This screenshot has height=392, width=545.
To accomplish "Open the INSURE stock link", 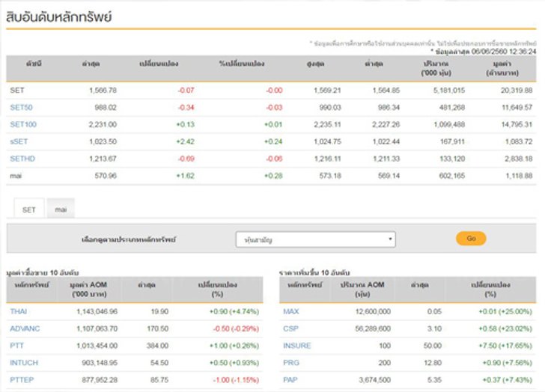I will tap(296, 346).
